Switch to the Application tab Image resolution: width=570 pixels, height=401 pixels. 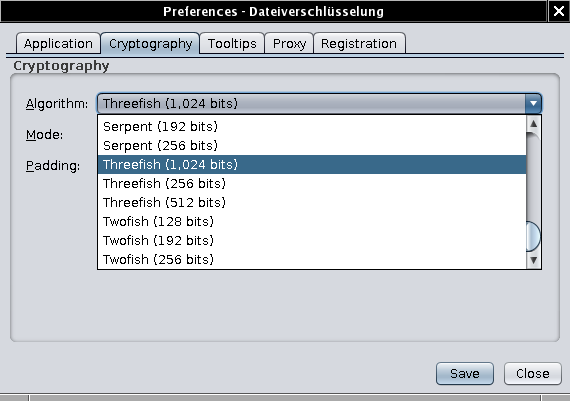click(x=58, y=44)
